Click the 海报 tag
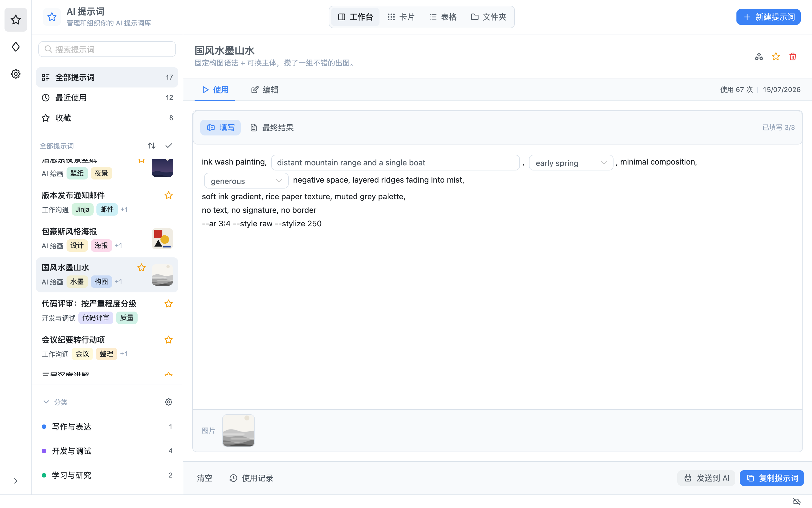 pyautogui.click(x=101, y=246)
